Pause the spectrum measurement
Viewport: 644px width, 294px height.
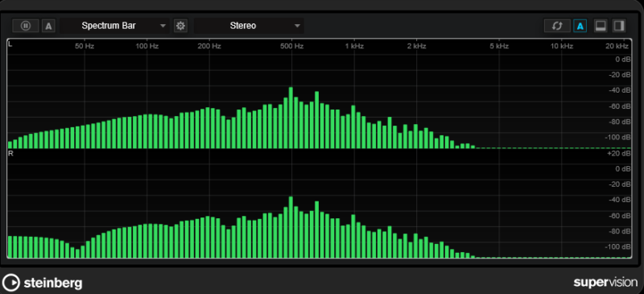click(26, 26)
